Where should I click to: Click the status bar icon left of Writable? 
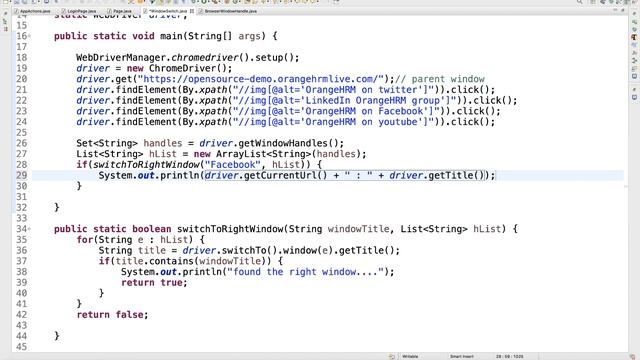click(x=391, y=356)
